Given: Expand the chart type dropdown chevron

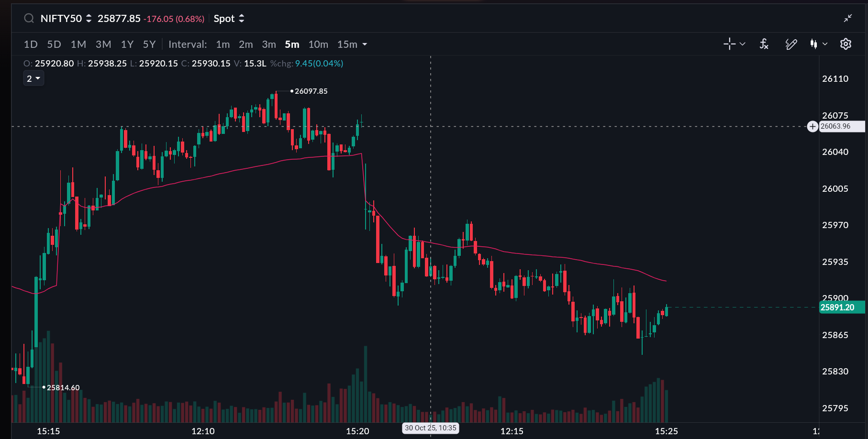Looking at the screenshot, I should [825, 44].
